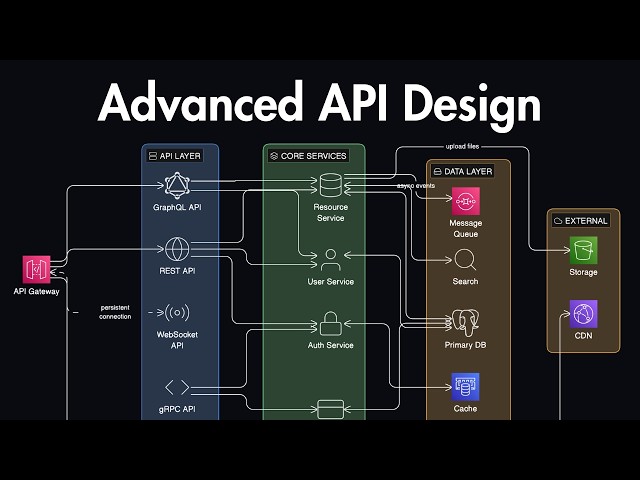Click the "CORE SERVICES" label
Viewport: 640px width, 480px height.
click(x=313, y=156)
